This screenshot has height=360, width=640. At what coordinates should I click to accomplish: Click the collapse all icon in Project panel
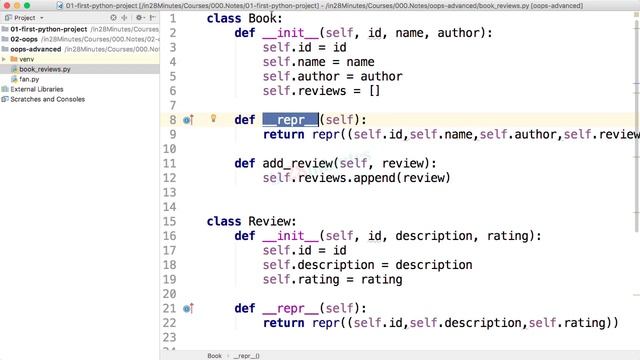pos(124,18)
